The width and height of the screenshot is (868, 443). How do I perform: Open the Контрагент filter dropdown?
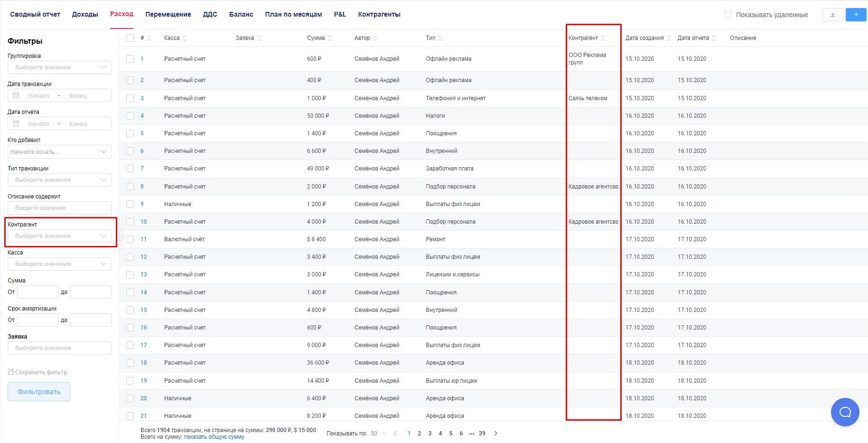[59, 236]
